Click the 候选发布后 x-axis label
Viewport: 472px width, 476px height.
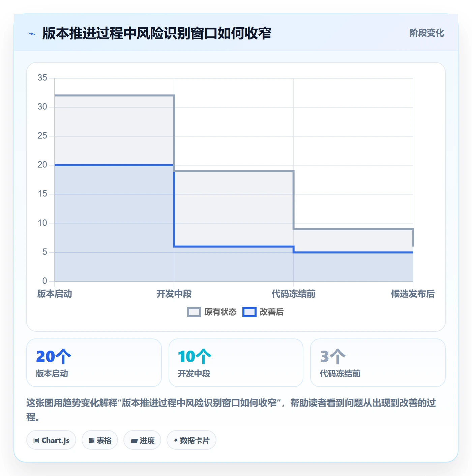(x=413, y=294)
